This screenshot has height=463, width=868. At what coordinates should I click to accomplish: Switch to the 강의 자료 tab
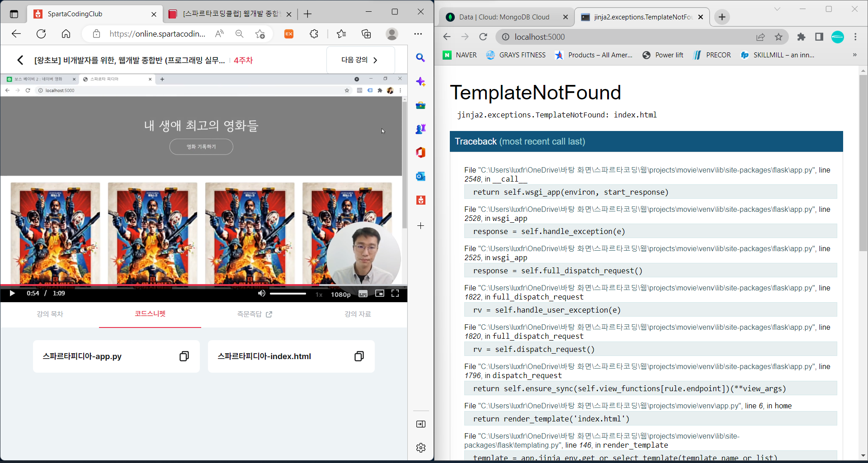[x=358, y=314]
